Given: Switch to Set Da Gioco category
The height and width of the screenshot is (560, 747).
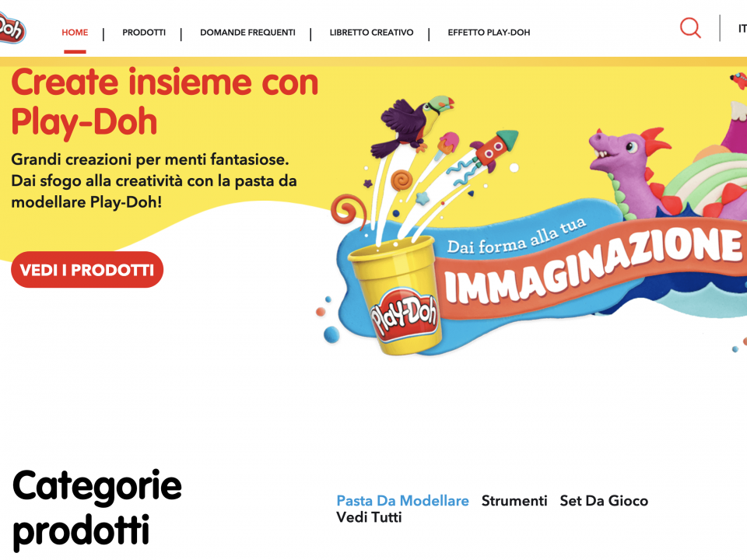Looking at the screenshot, I should (x=604, y=500).
